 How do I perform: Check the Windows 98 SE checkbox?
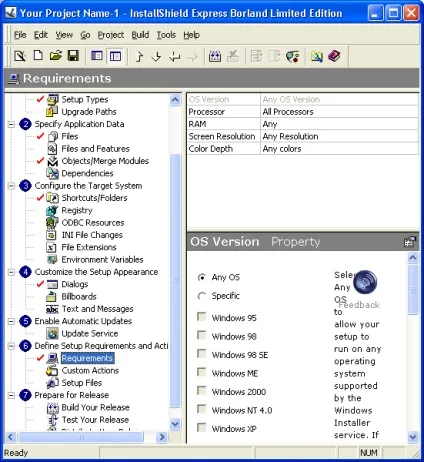[202, 354]
